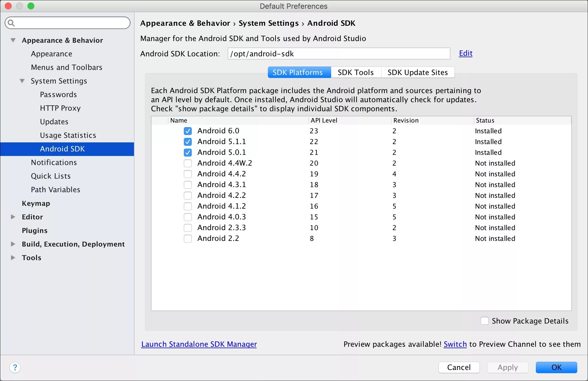Select Android SDK sidebar item
The image size is (588, 381).
[67, 149]
